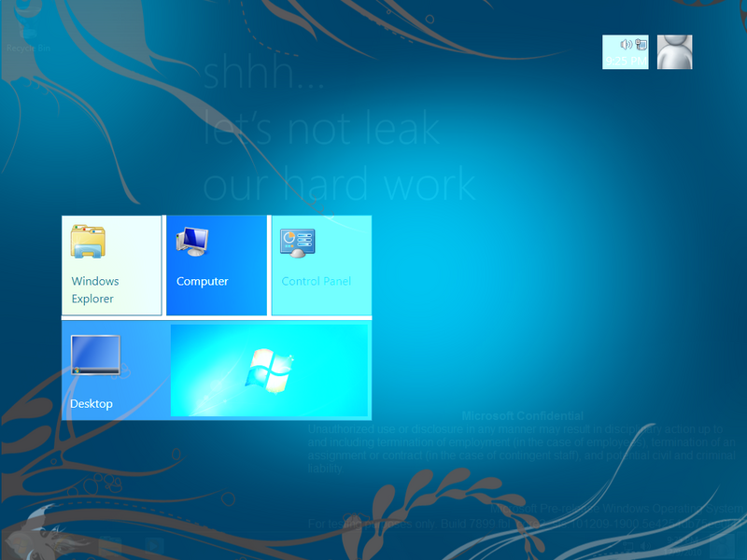Launch the Control Panel tile

coord(321,265)
